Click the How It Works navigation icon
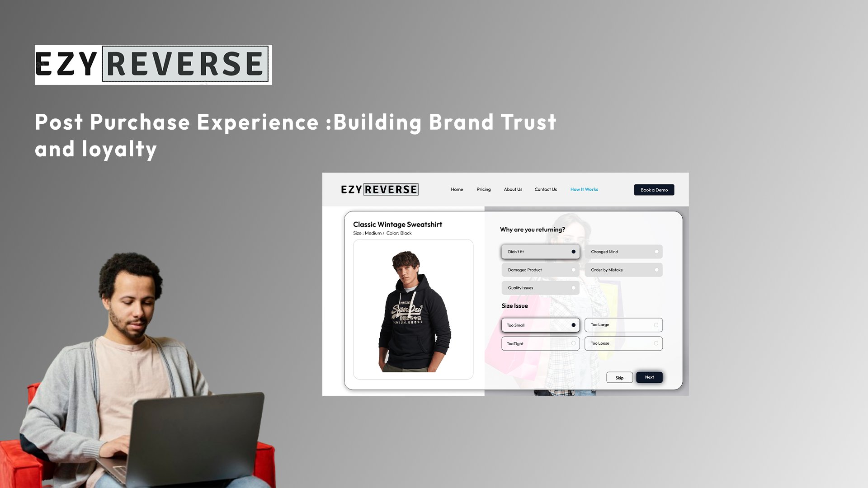The width and height of the screenshot is (868, 488). click(x=584, y=189)
